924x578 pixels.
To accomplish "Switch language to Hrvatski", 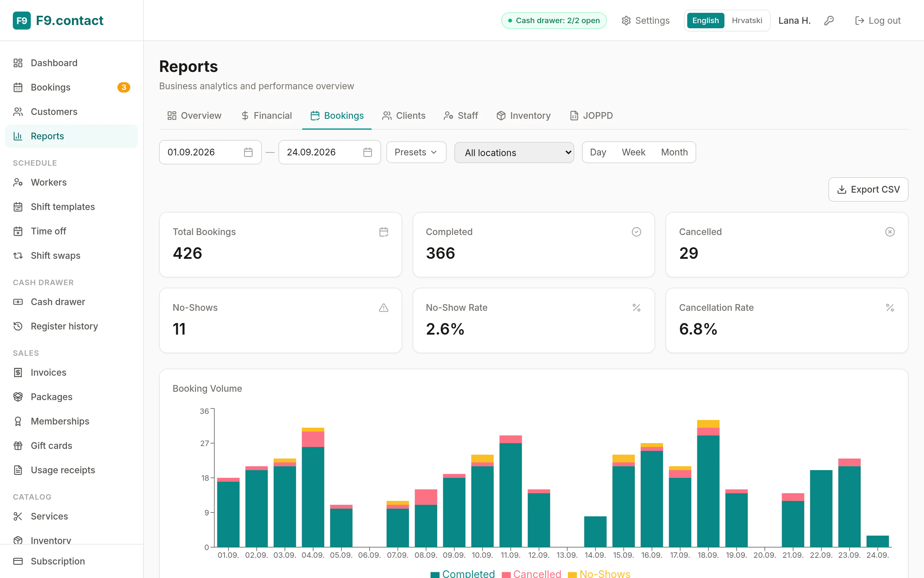I will [747, 21].
